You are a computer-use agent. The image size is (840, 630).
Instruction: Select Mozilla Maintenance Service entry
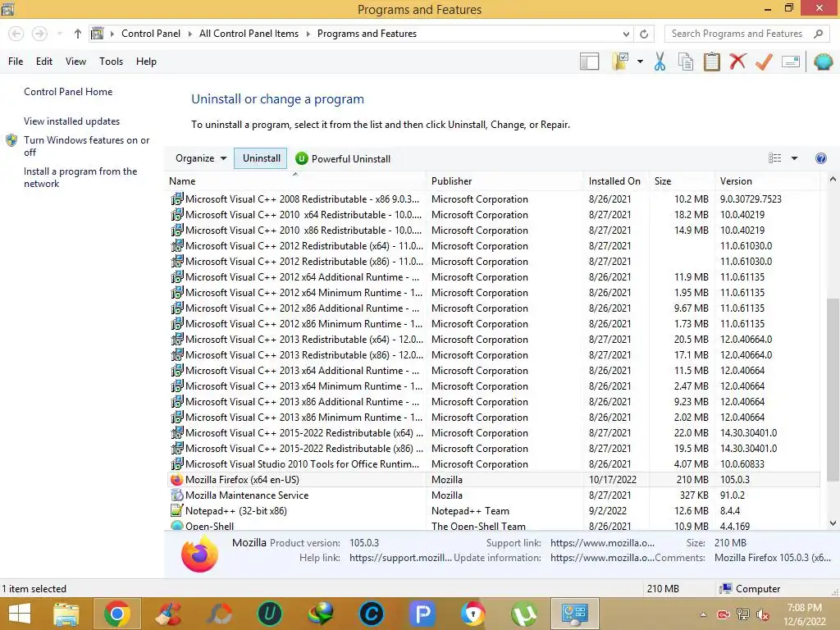coord(492,495)
